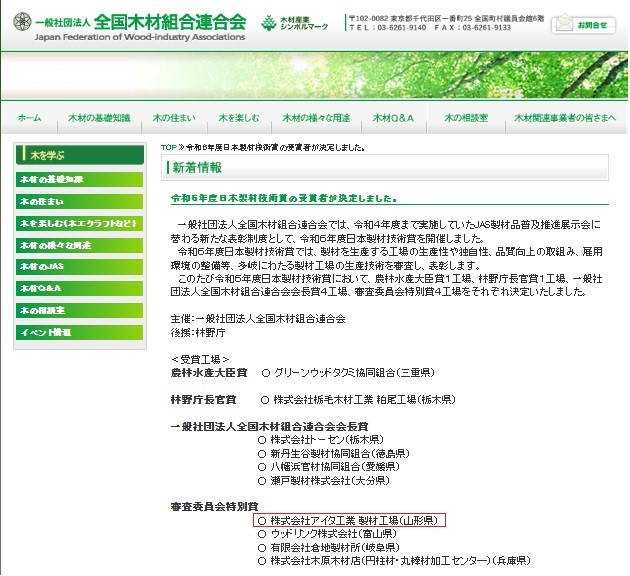This screenshot has width=630, height=576.
Task: Click 木材関連事業者の皆さまへ navigation item
Action: pyautogui.click(x=566, y=118)
